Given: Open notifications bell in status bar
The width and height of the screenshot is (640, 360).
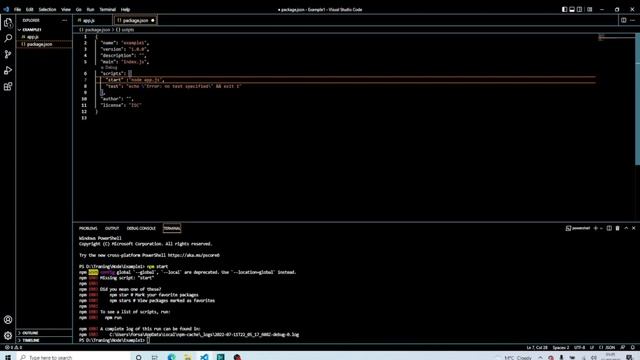Looking at the screenshot, I should pyautogui.click(x=633, y=347).
